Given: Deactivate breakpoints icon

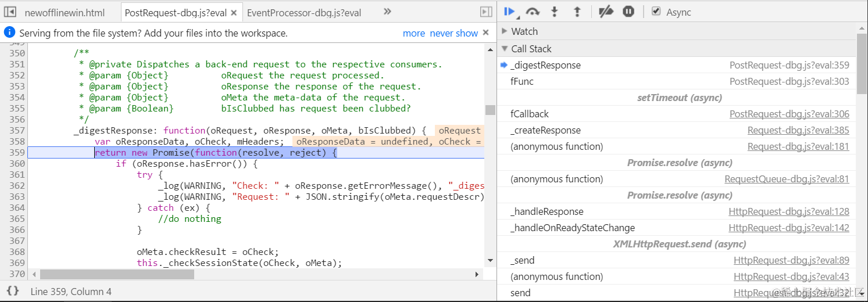Looking at the screenshot, I should [x=606, y=12].
